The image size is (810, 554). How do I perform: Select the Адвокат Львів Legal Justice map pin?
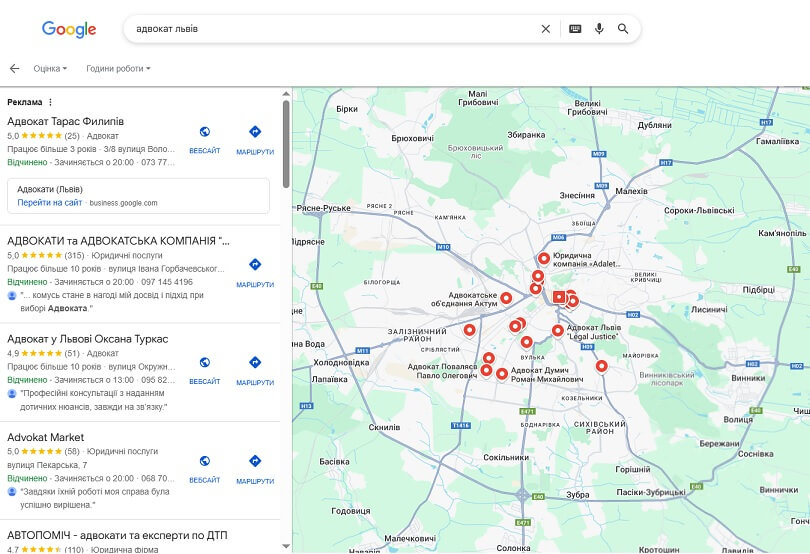(x=557, y=330)
